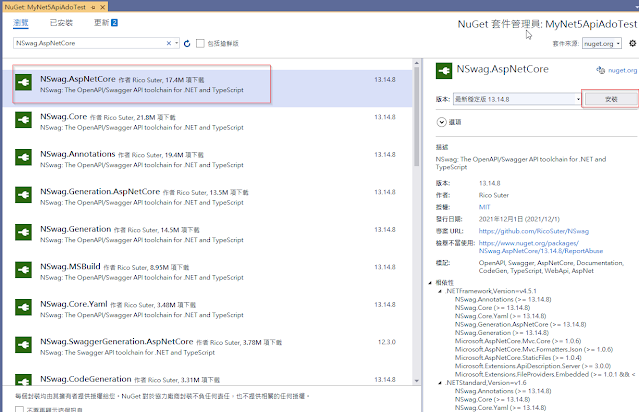639x412 pixels.
Task: Open the ReportAbuse nuget.org link
Action: click(541, 247)
